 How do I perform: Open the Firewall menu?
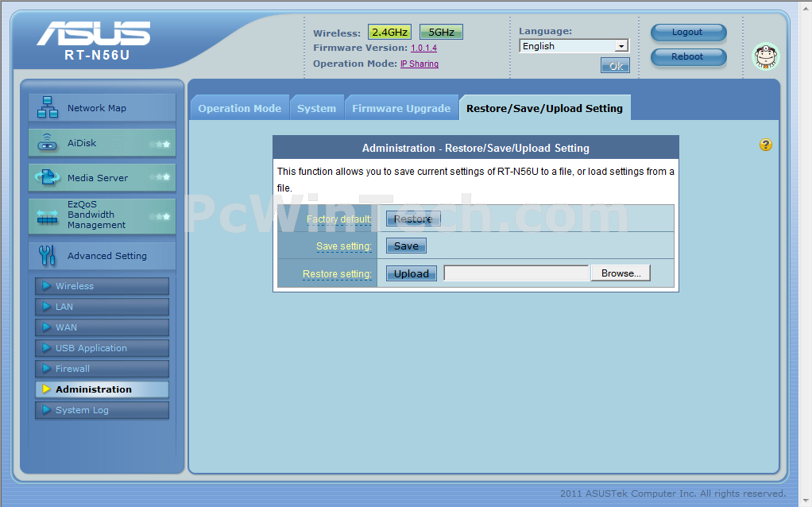pos(102,369)
